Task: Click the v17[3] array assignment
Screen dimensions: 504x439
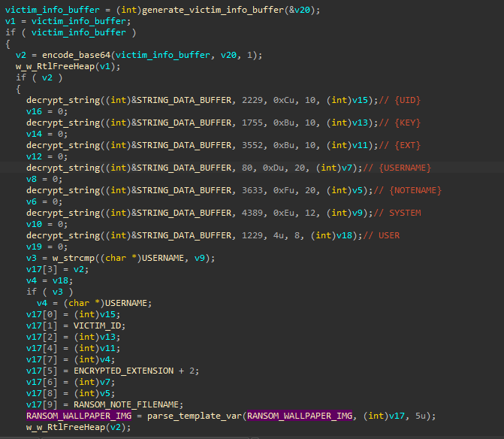Action: tap(41, 269)
